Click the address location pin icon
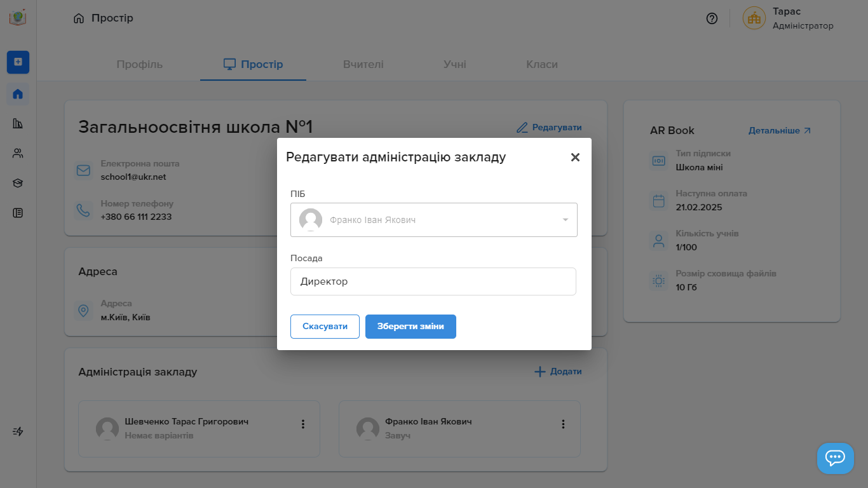 click(83, 311)
